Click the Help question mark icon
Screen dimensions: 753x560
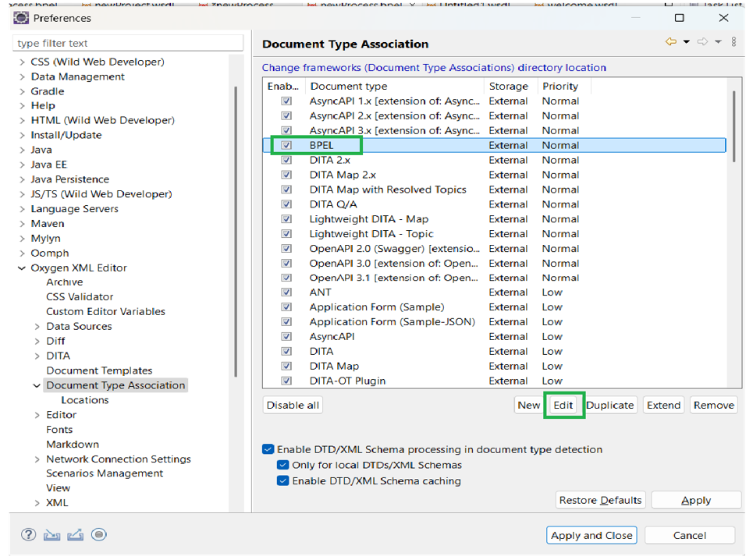pyautogui.click(x=28, y=534)
